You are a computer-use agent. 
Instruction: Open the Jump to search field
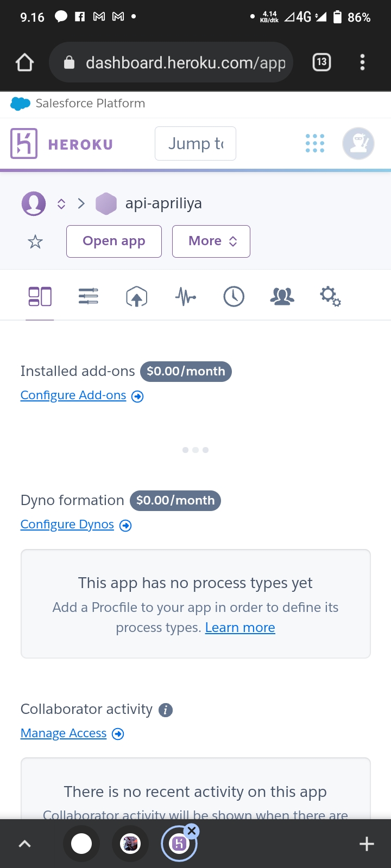pyautogui.click(x=195, y=144)
